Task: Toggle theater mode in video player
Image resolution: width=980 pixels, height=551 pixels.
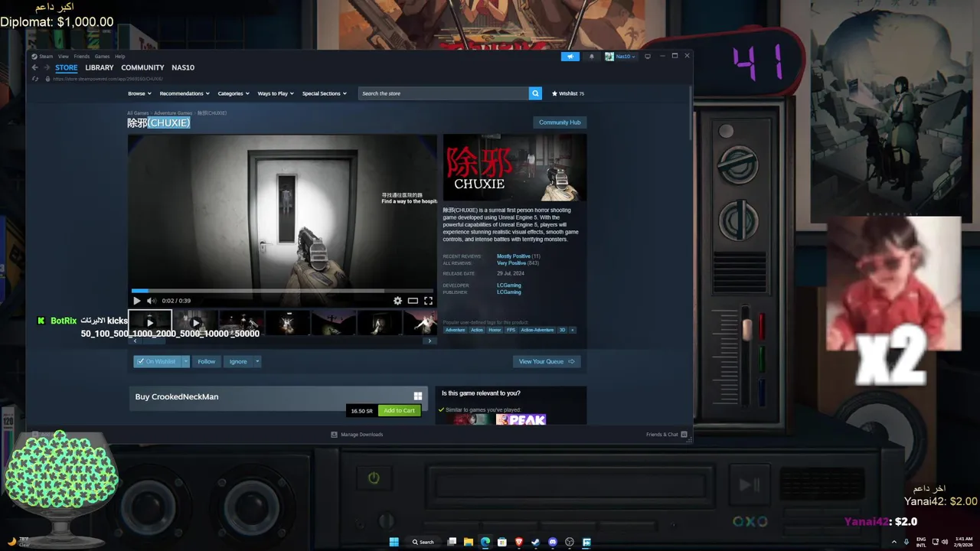Action: tap(413, 301)
